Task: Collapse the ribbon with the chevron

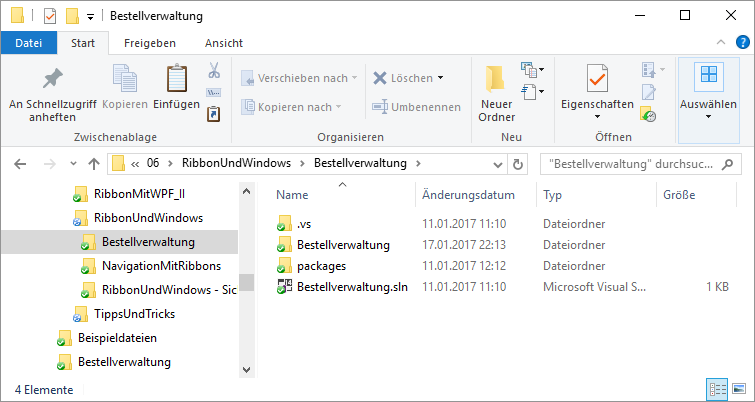Action: 721,42
